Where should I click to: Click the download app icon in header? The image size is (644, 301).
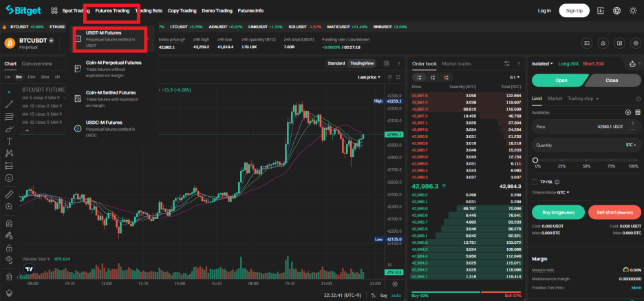[601, 11]
